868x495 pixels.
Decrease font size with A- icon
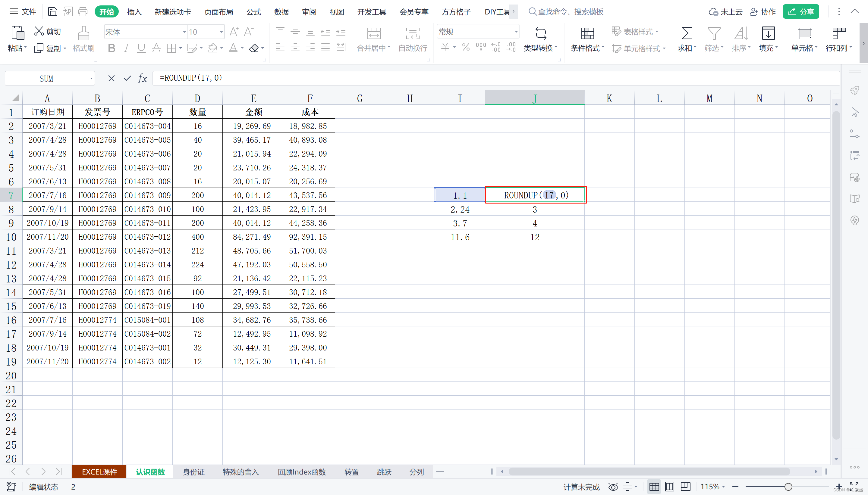pos(249,32)
